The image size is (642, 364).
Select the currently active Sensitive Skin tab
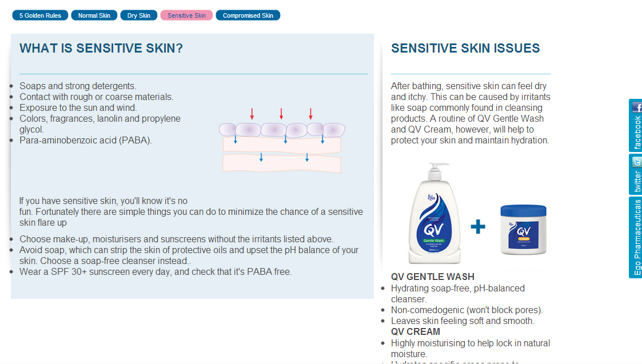tap(186, 15)
